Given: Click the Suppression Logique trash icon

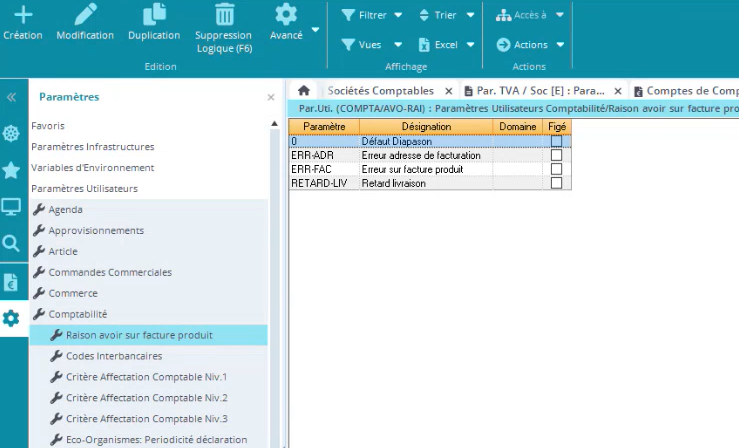Looking at the screenshot, I should 224,14.
